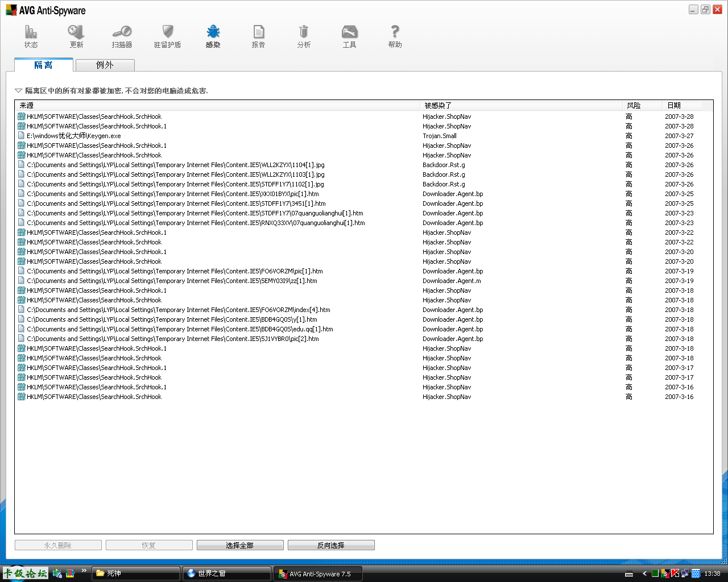Select row BDB4GQ0S\y[1].htm
Viewport: 728px width, 582px height.
[364, 319]
